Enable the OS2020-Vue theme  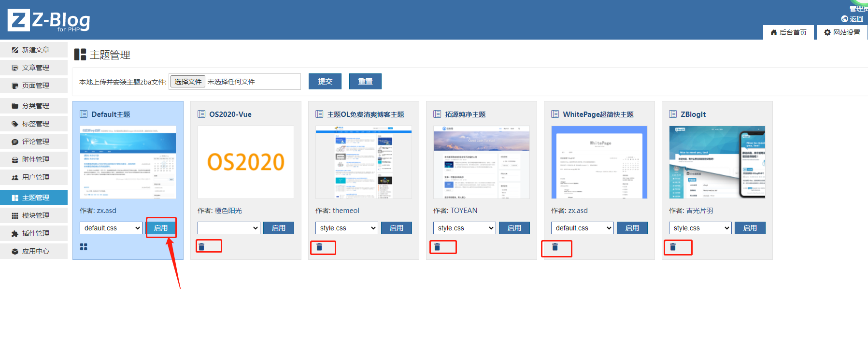pos(279,228)
